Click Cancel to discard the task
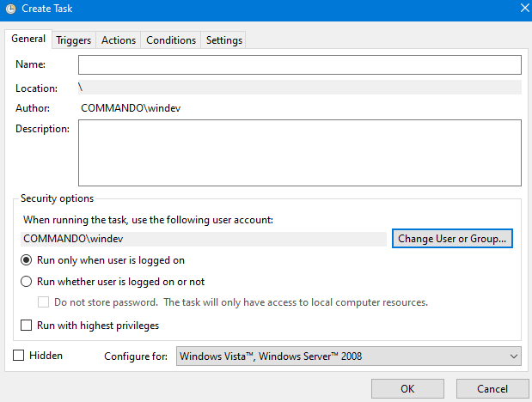 pos(492,388)
